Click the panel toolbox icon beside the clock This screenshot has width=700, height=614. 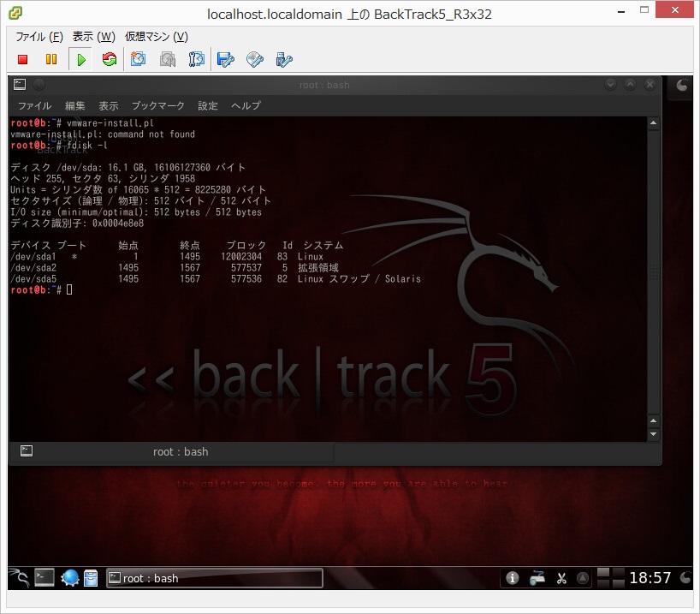pos(685,578)
